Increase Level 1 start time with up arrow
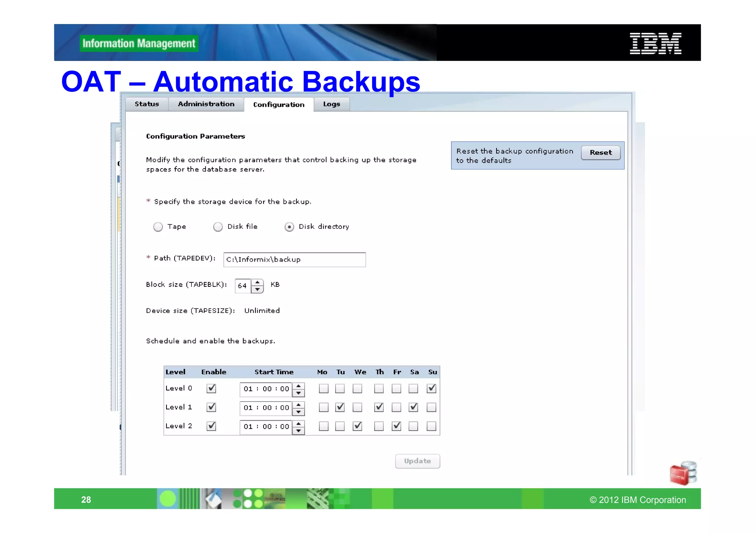This screenshot has width=756, height=534. coord(298,404)
